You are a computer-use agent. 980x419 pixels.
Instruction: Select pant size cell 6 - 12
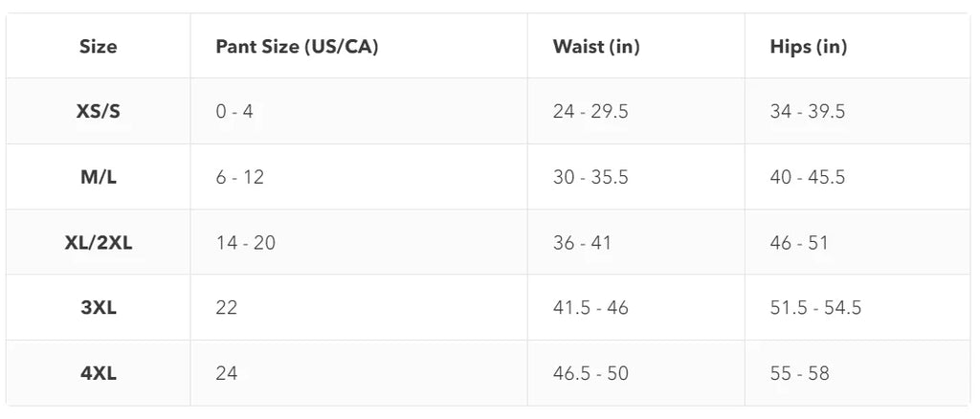click(239, 177)
